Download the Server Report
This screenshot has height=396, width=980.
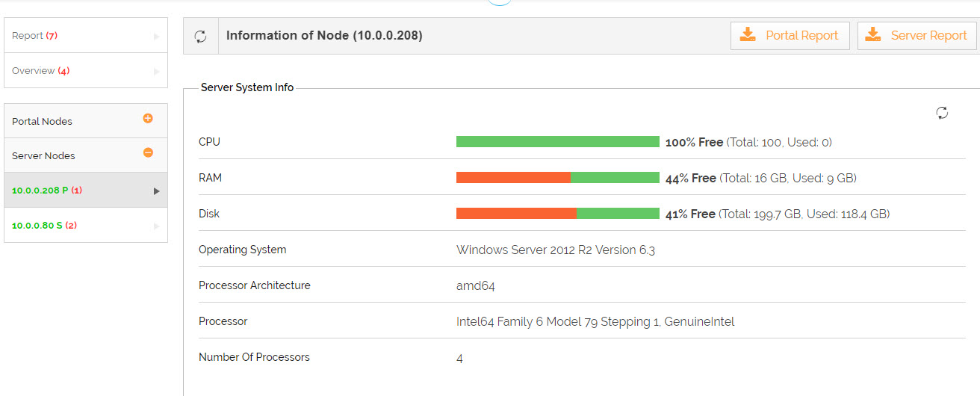coord(917,35)
